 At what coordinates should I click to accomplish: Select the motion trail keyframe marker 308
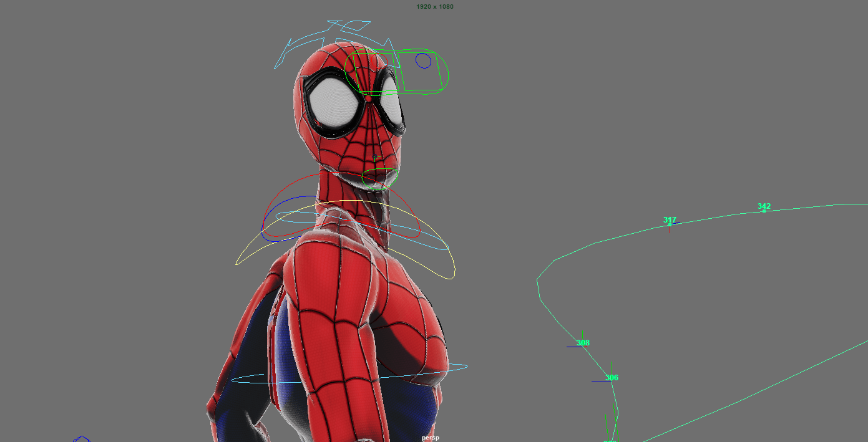click(583, 343)
